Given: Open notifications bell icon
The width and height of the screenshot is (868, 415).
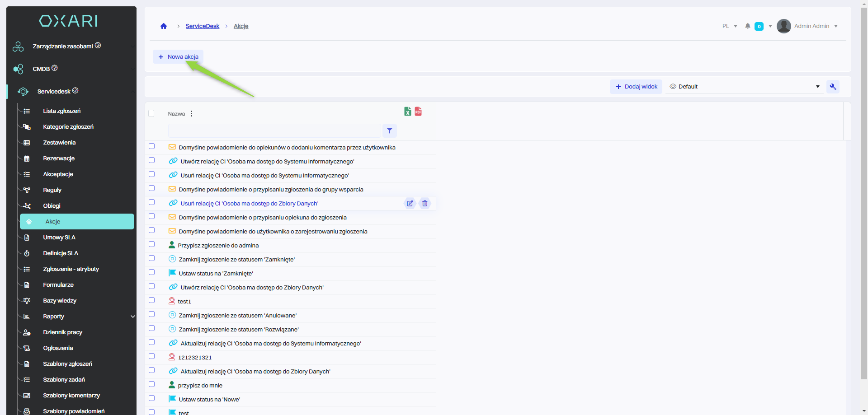Looking at the screenshot, I should tap(748, 26).
